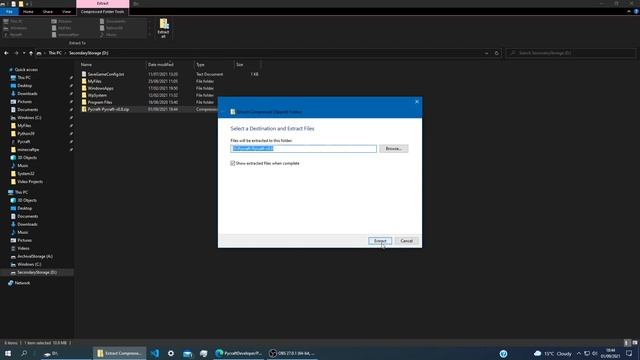Viewport: 640px width, 360px height.
Task: Click the Extract Compressed taskbar button
Action: 120,353
